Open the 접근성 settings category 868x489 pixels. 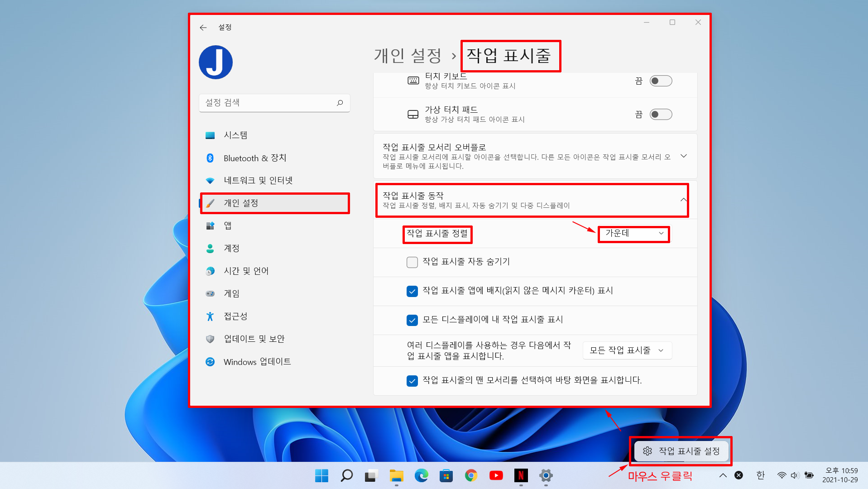point(274,316)
